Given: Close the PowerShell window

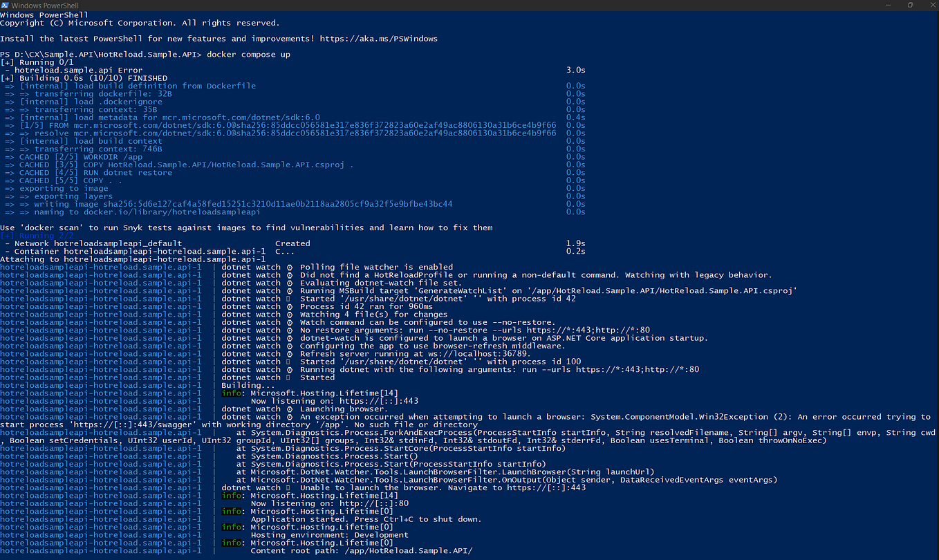Looking at the screenshot, I should 933,5.
